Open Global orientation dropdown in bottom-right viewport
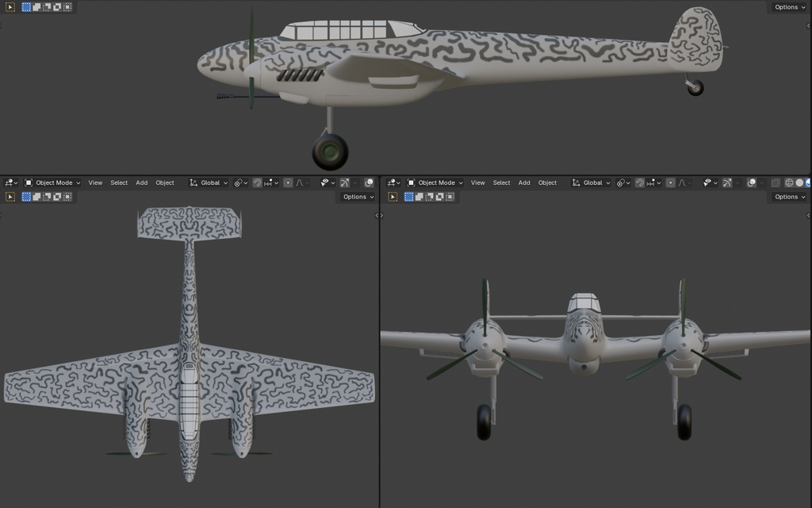The height and width of the screenshot is (508, 812). (x=591, y=183)
